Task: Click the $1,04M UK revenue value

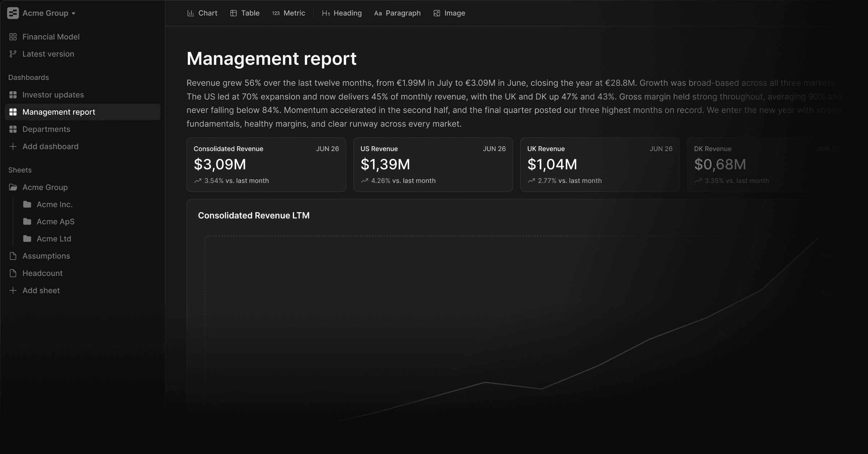Action: click(x=552, y=164)
